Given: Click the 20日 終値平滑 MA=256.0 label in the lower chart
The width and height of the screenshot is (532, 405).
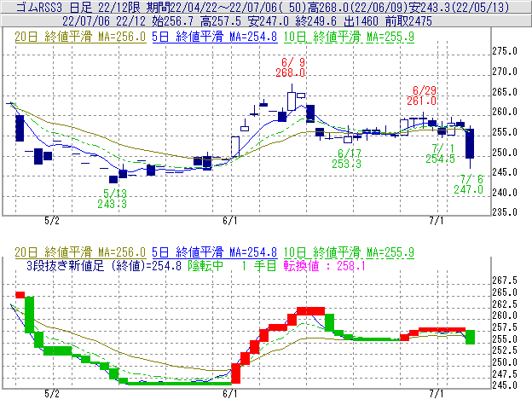Looking at the screenshot, I should [80, 252].
